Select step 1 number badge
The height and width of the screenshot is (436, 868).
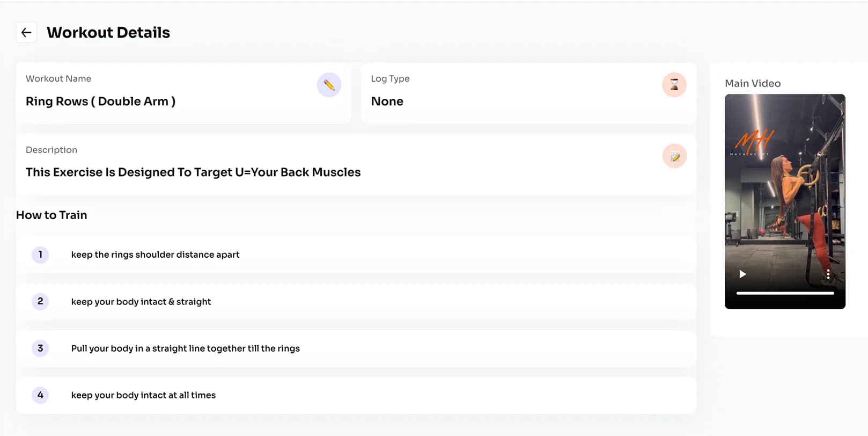40,255
